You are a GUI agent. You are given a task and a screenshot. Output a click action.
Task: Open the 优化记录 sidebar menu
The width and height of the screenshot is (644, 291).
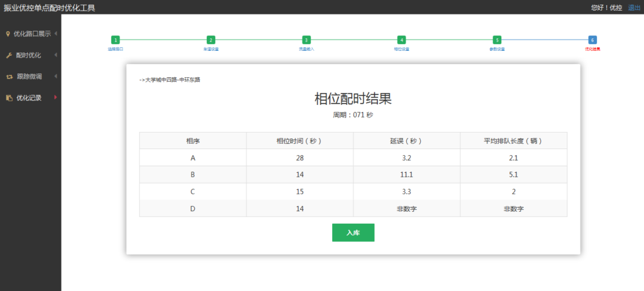[x=29, y=98]
